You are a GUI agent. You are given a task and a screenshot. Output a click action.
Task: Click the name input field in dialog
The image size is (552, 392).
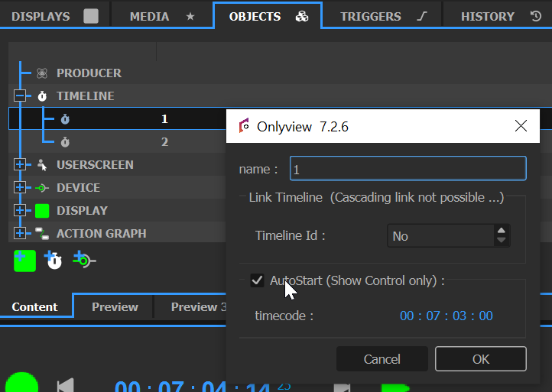pyautogui.click(x=408, y=169)
